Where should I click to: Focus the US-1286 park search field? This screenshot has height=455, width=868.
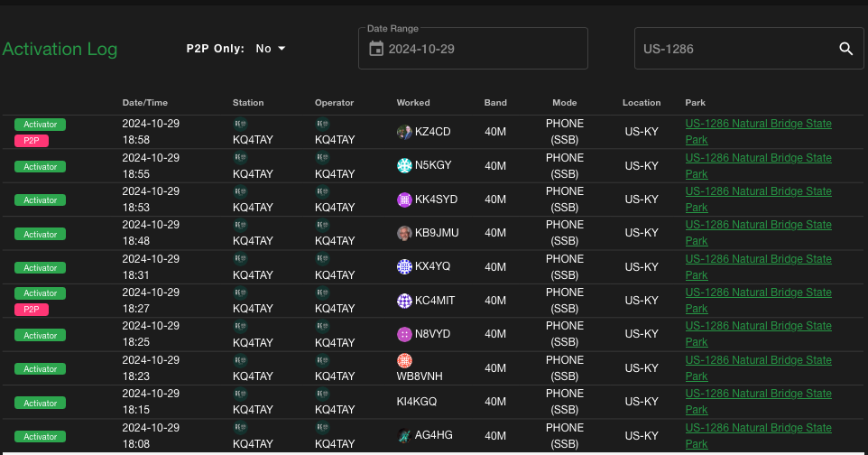731,49
